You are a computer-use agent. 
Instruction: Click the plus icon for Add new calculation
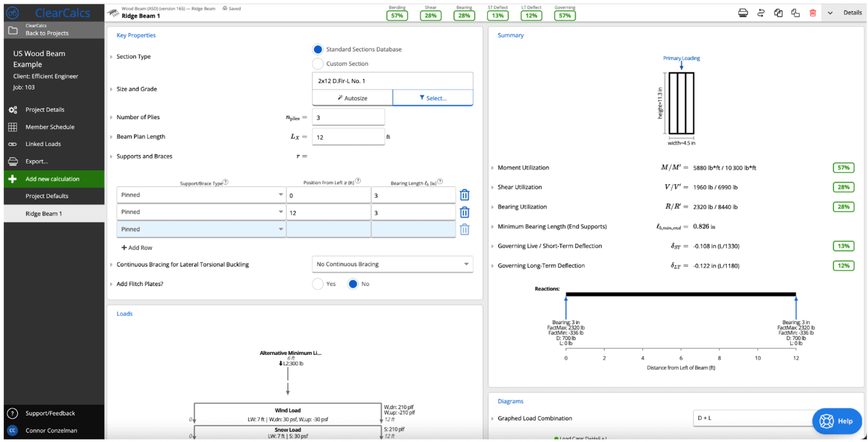(13, 179)
